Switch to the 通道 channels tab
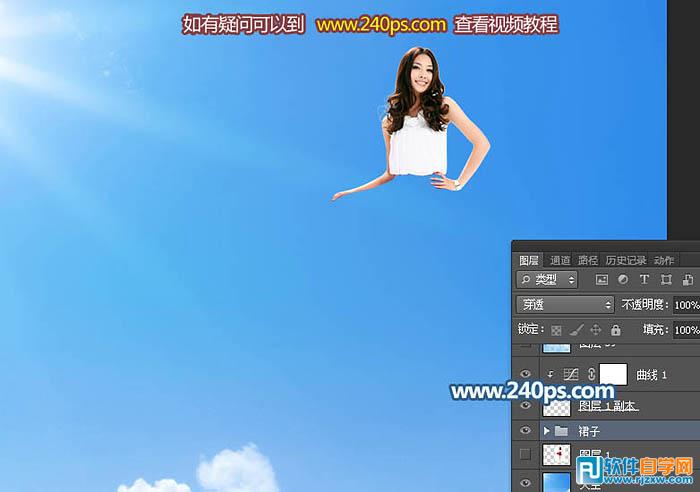Image resolution: width=700 pixels, height=492 pixels. pos(560,260)
